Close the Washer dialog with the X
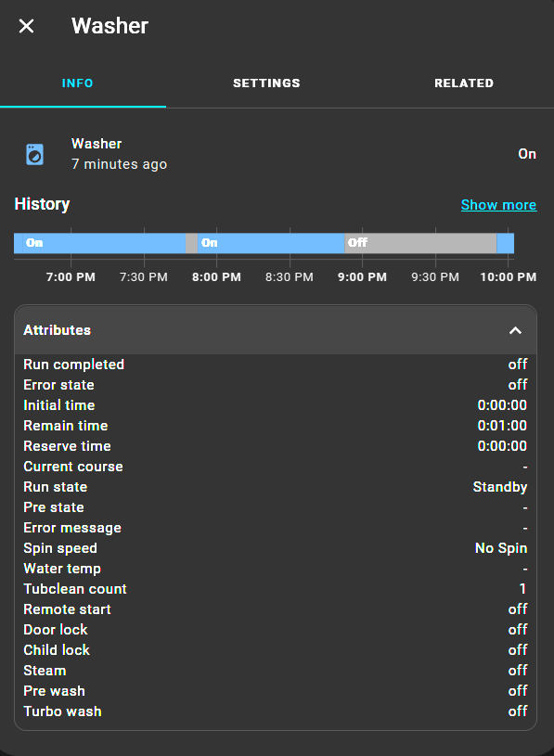This screenshot has height=756, width=554. coord(26,26)
